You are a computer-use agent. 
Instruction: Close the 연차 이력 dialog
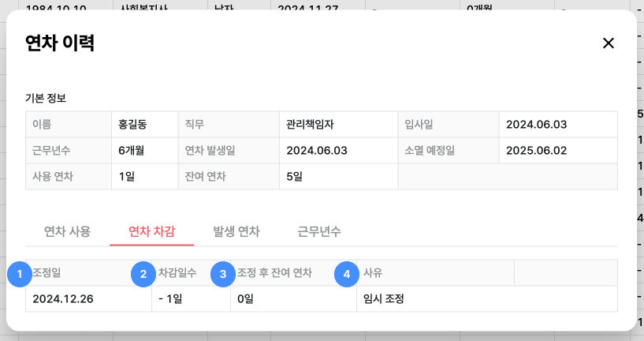[608, 43]
